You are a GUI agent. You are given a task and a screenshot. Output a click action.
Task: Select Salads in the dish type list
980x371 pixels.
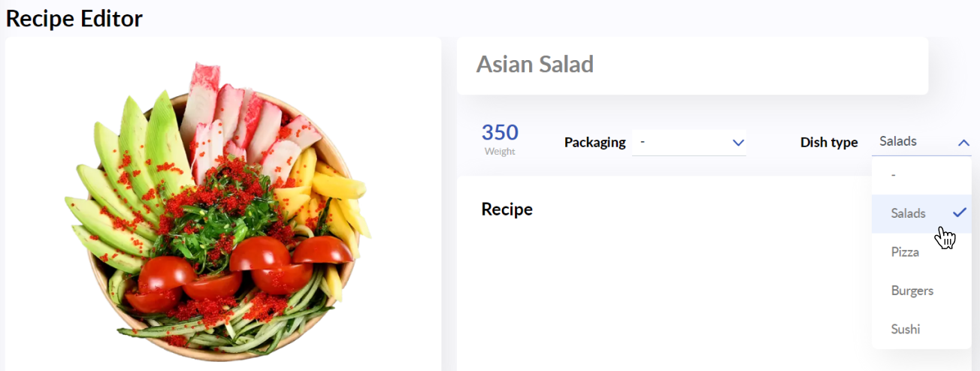coord(921,213)
